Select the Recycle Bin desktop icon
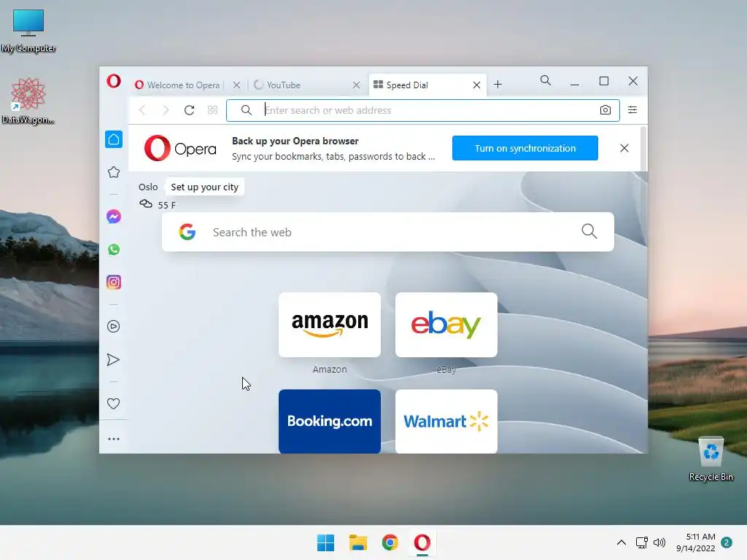This screenshot has height=560, width=747. click(711, 459)
